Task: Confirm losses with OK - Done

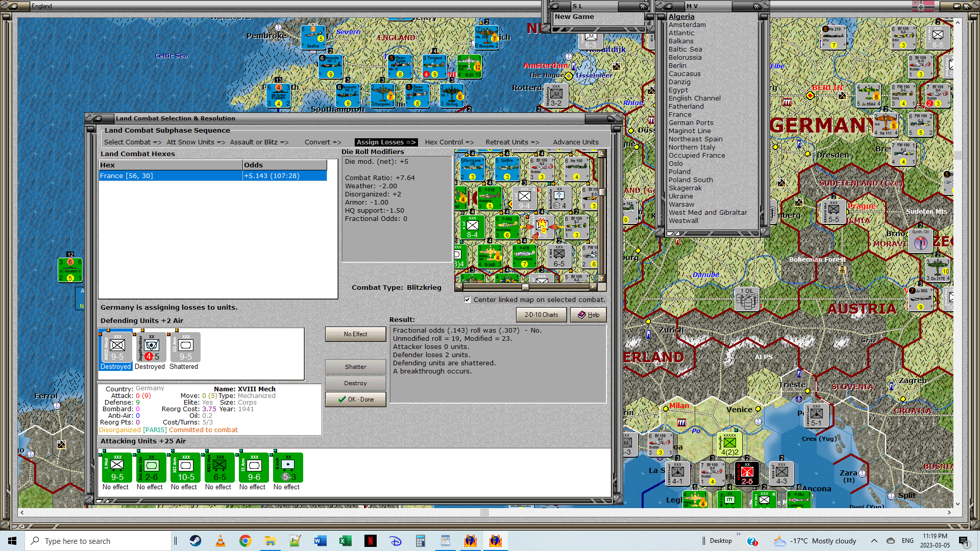Action: (x=355, y=399)
